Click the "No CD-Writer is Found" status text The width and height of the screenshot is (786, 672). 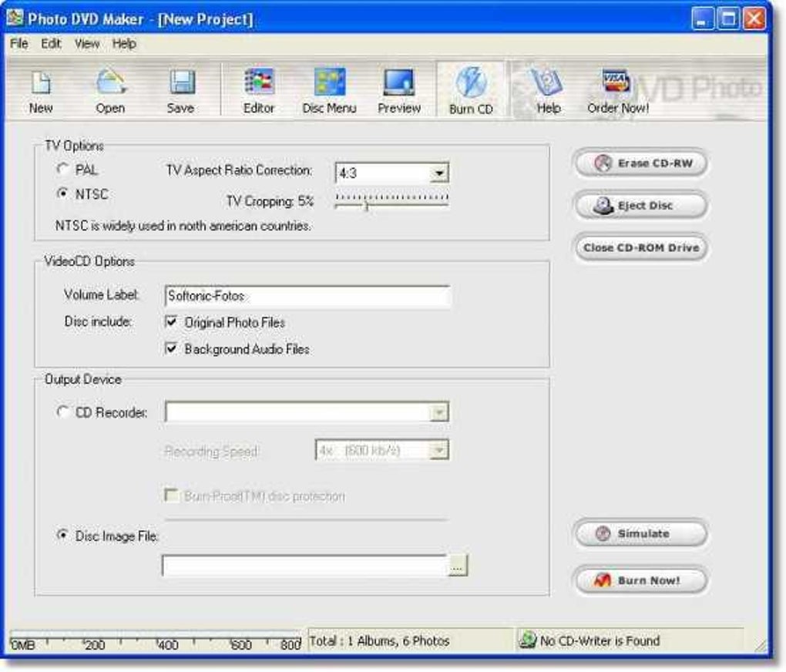(600, 641)
